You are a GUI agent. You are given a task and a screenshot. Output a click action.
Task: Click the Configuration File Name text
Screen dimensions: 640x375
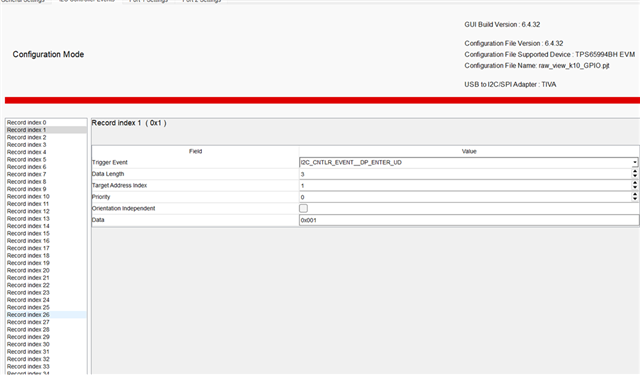pyautogui.click(x=537, y=65)
